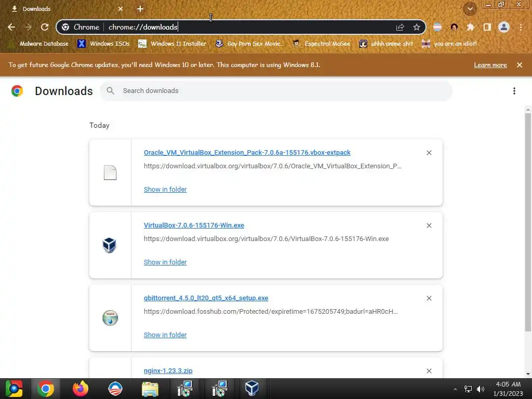Click the VirtualBox cube icon in downloads list

(110, 245)
